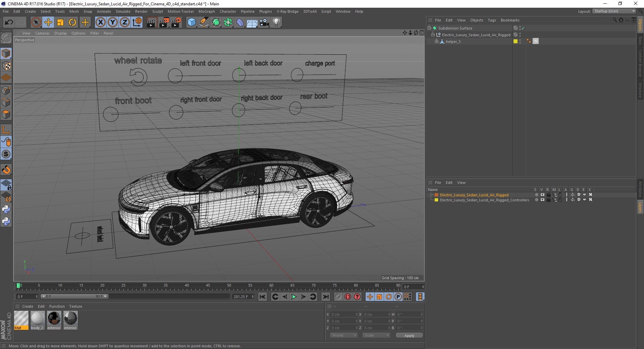Click the Bend deformer icon

[240, 22]
